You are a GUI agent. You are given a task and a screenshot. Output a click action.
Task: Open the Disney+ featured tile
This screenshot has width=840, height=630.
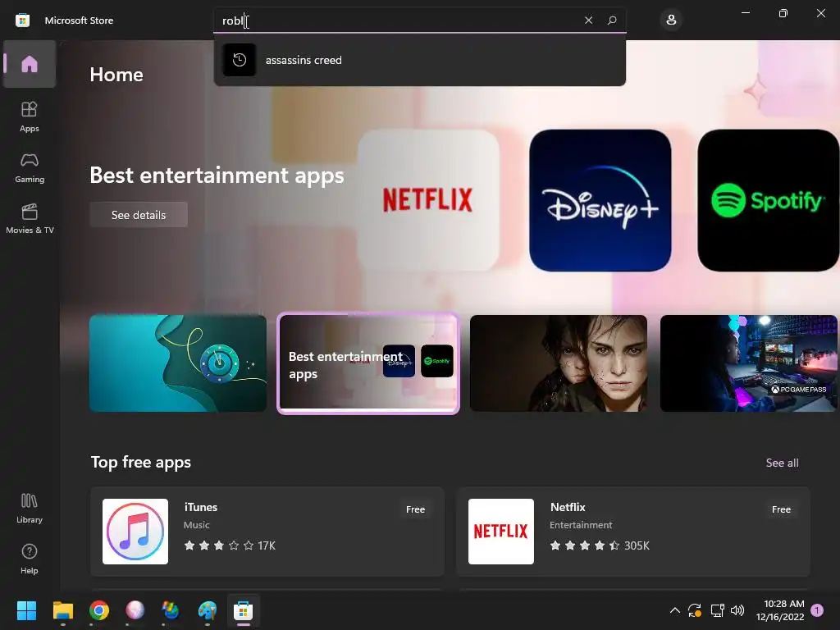pyautogui.click(x=600, y=200)
